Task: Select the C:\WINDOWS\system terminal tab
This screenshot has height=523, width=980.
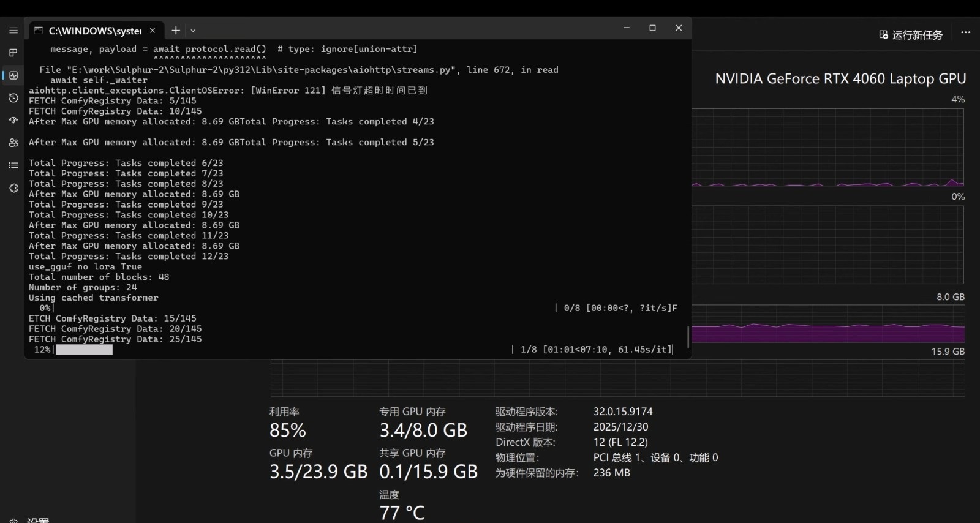Action: (x=95, y=31)
